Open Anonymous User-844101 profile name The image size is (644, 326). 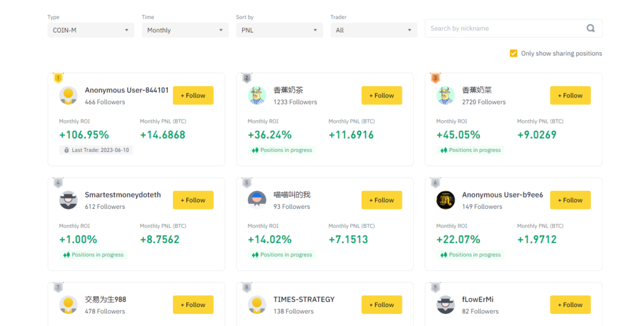tap(126, 90)
